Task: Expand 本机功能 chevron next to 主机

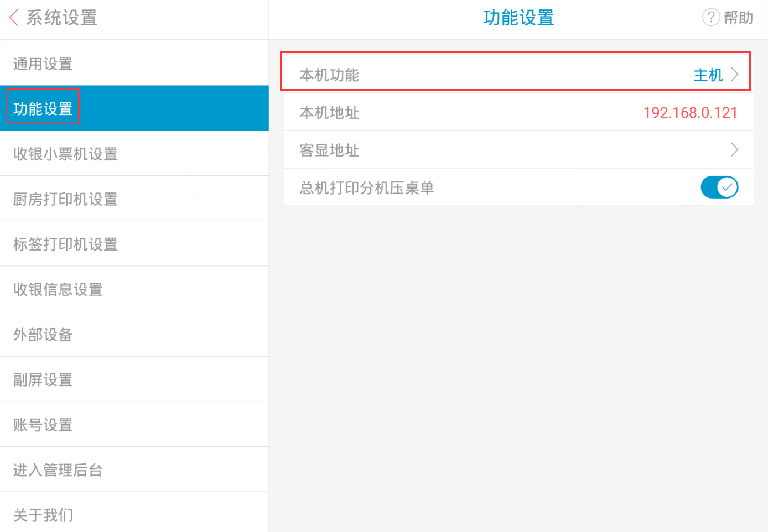Action: click(735, 75)
